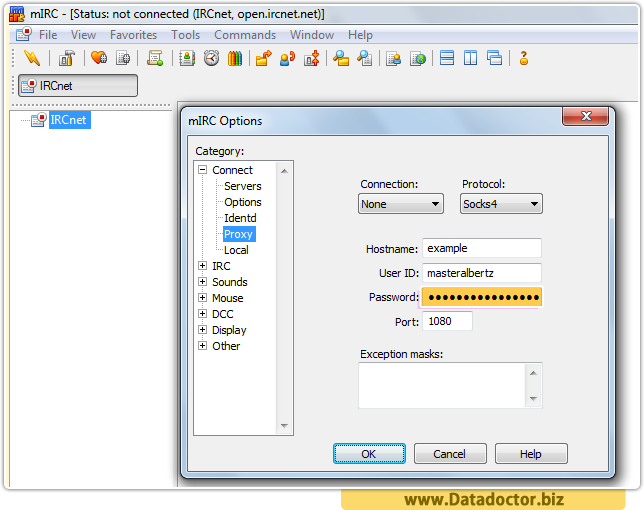Click inside the Exception masks text box

(x=442, y=385)
